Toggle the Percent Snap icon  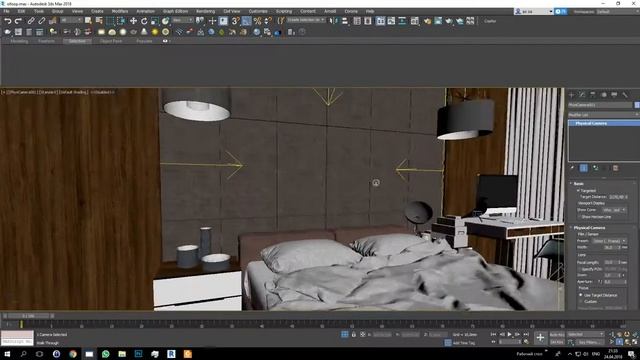click(x=258, y=21)
